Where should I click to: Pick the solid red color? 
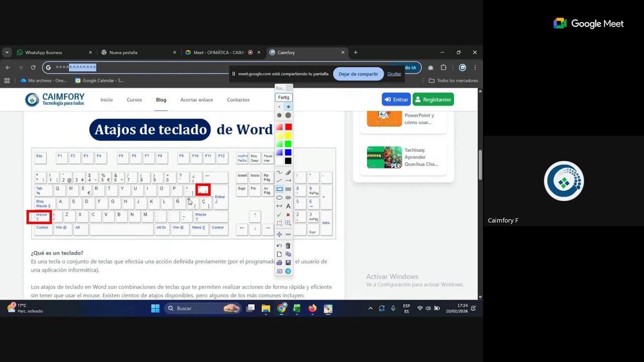pos(288,127)
